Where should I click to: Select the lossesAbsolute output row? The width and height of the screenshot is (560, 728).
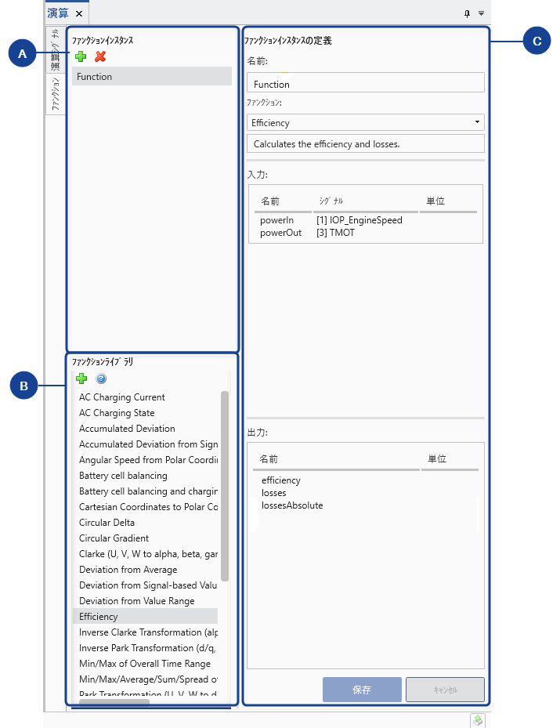tap(292, 505)
